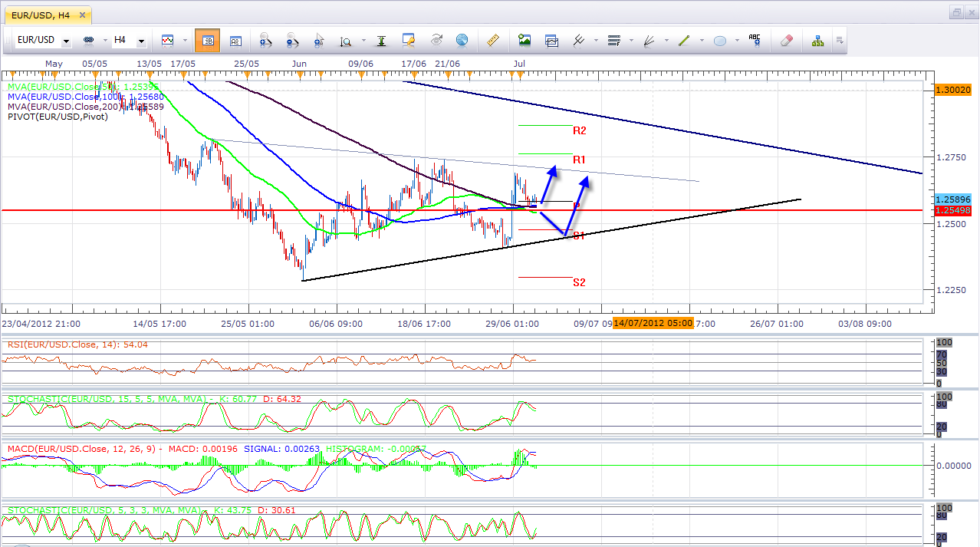Select the ruler measure tool
This screenshot has height=547, width=980.
coord(494,40)
